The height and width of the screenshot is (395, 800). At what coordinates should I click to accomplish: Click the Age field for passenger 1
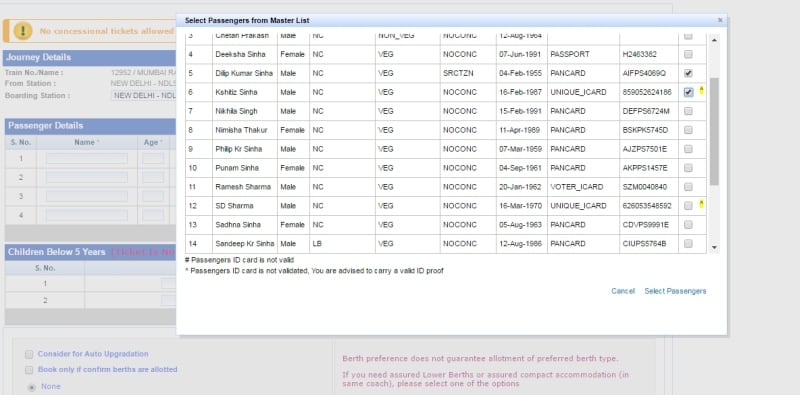[153, 159]
